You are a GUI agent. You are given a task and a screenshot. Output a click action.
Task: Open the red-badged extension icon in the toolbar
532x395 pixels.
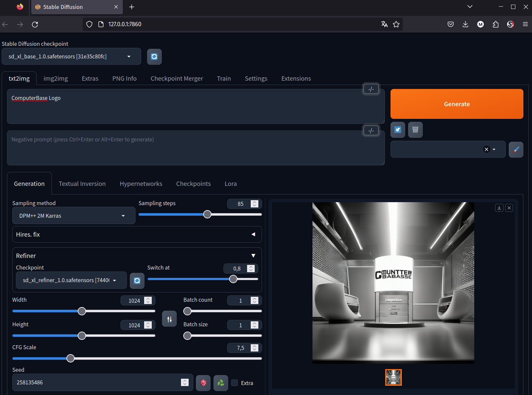click(510, 24)
